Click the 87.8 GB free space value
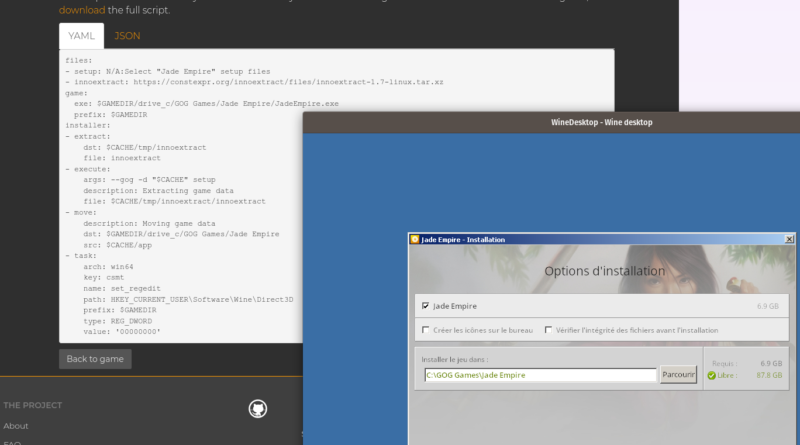 769,375
